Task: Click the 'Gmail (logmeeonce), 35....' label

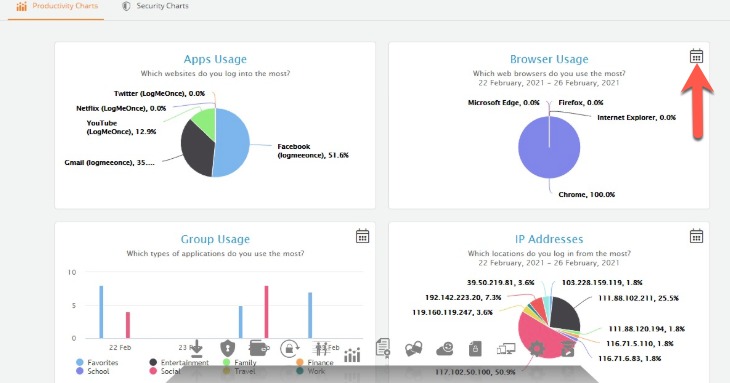Action: [109, 162]
